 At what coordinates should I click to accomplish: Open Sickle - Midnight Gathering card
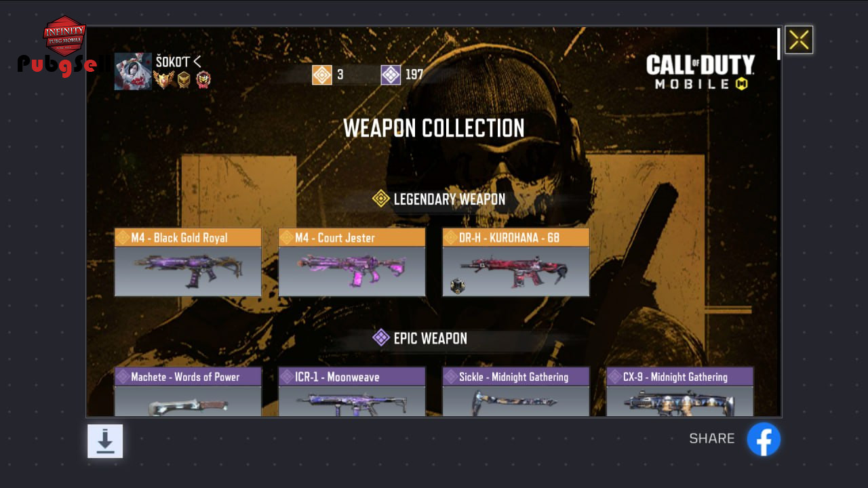pyautogui.click(x=516, y=392)
